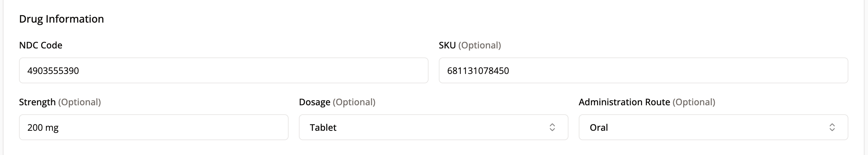The height and width of the screenshot is (155, 868).
Task: Click the Strength field containing 200 mg
Action: 154,127
